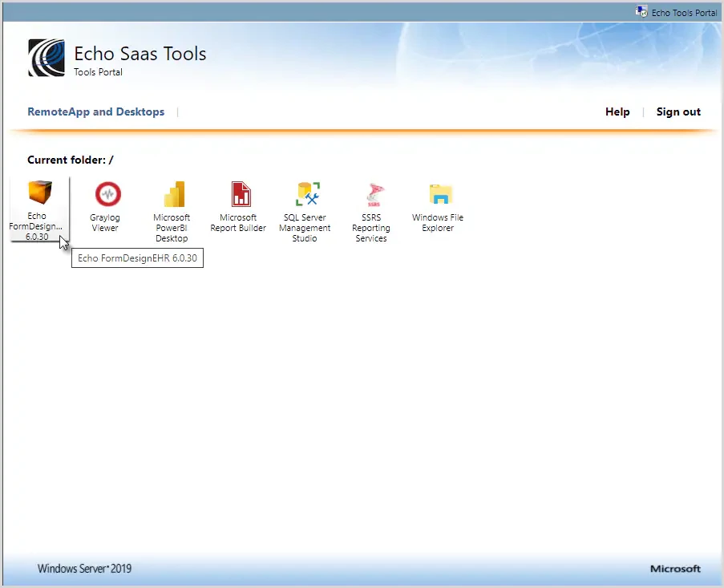The height and width of the screenshot is (588, 724).
Task: Click the Echo Tools Portal window title text
Action: click(x=684, y=13)
